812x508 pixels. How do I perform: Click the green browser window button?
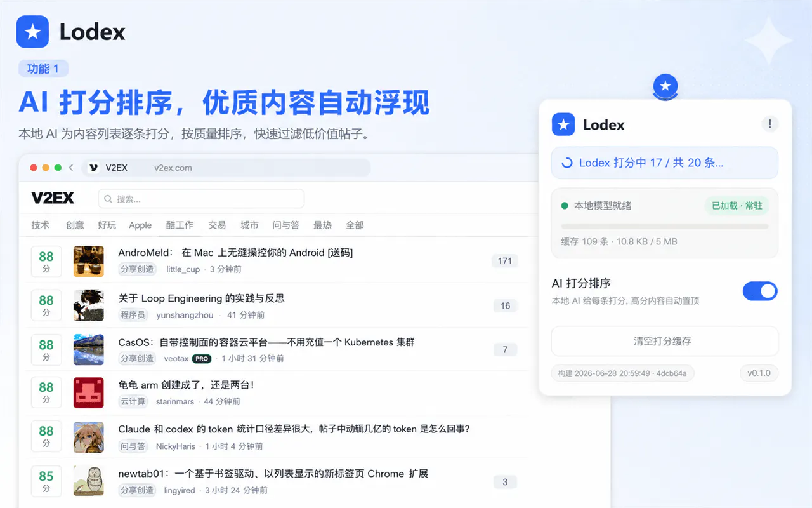tap(58, 168)
